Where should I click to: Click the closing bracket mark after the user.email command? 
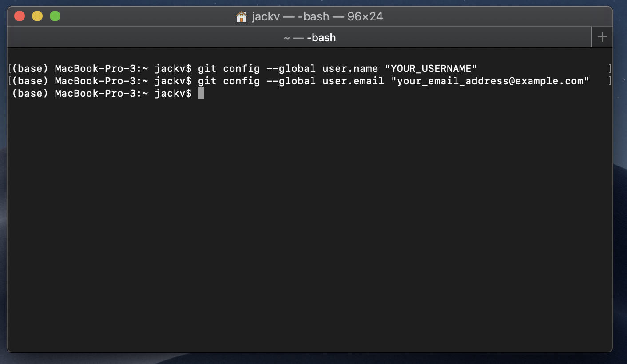[x=610, y=81]
